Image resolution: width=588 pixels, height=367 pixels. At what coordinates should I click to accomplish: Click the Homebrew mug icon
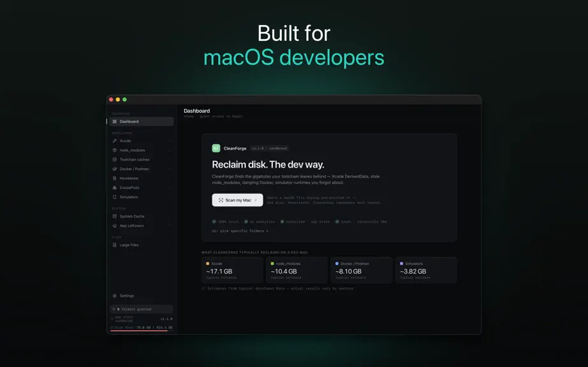pyautogui.click(x=115, y=178)
